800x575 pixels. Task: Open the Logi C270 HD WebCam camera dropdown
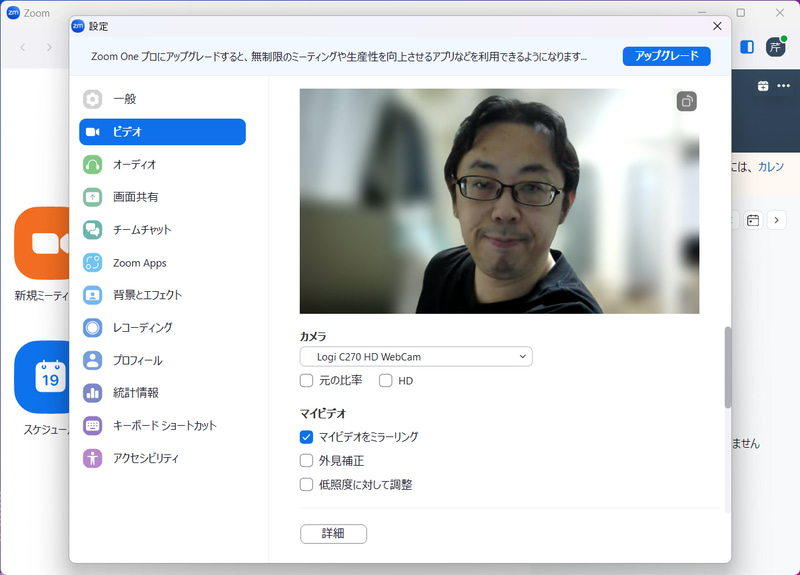(x=416, y=357)
